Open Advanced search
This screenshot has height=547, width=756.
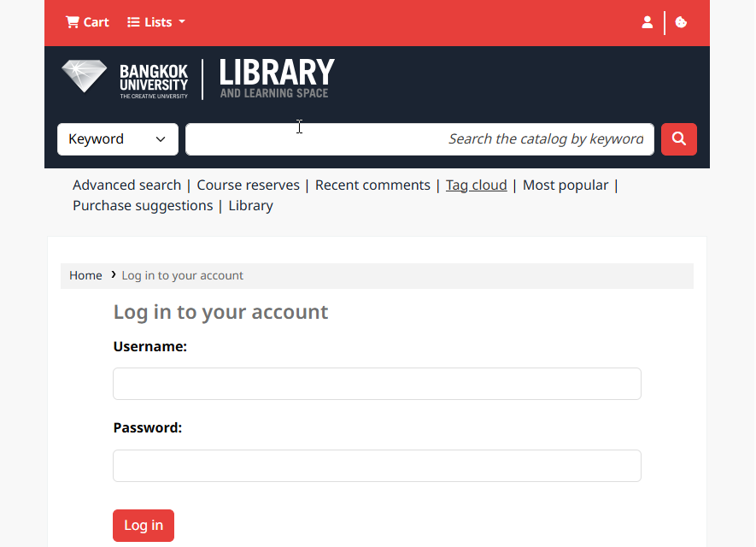click(126, 185)
